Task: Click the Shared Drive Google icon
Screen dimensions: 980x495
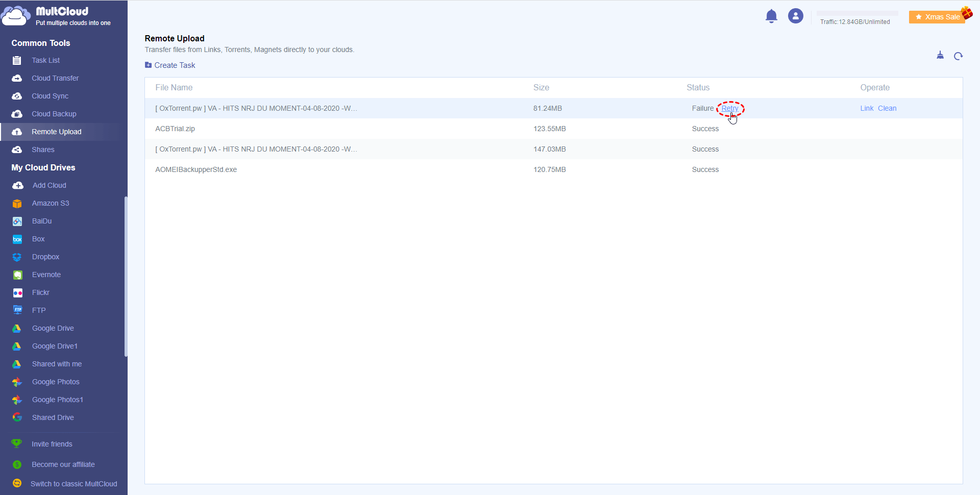Action: pos(17,417)
